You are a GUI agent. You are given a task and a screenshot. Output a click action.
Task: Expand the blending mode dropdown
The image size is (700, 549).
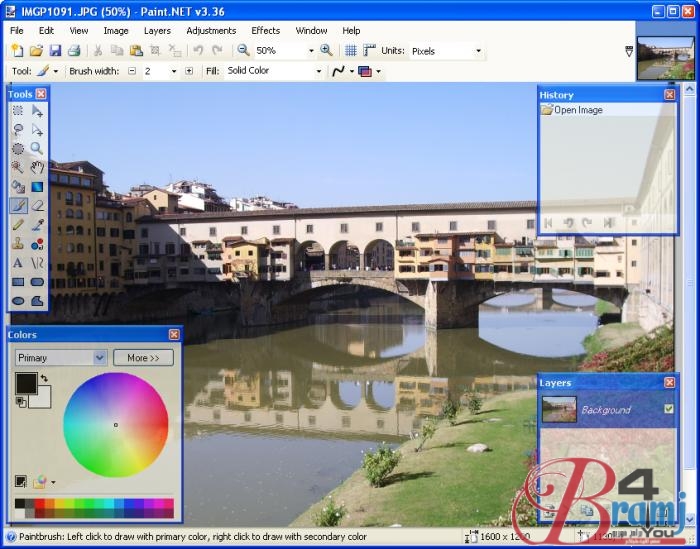click(378, 71)
